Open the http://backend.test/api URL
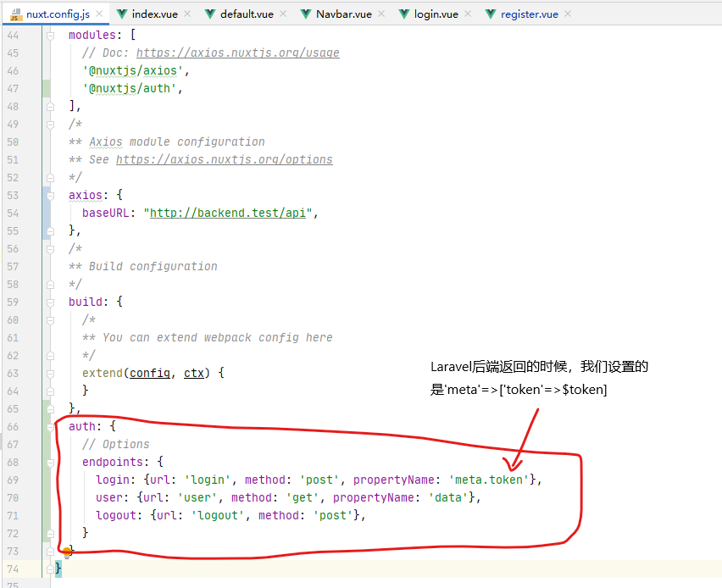 pyautogui.click(x=228, y=214)
